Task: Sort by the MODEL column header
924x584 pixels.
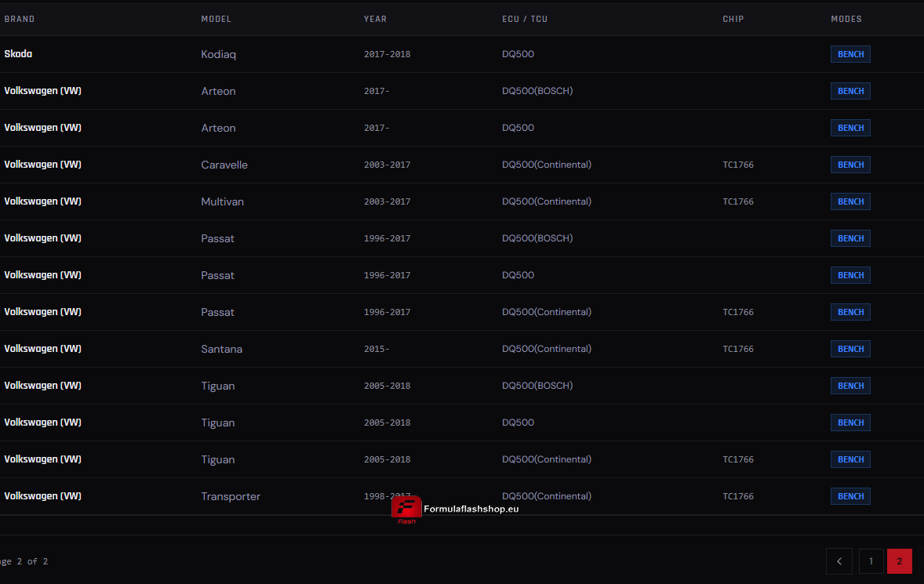Action: click(x=216, y=19)
